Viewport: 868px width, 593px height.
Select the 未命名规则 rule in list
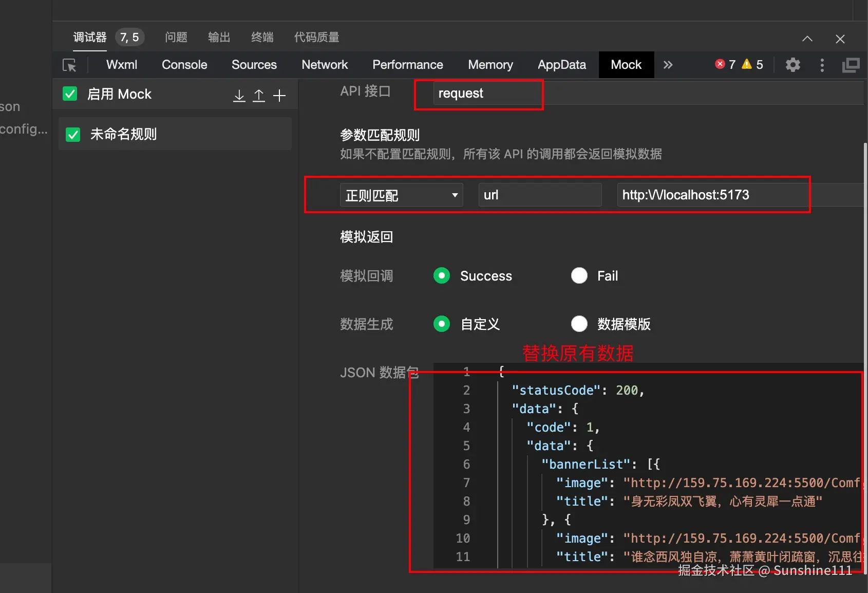tap(175, 134)
